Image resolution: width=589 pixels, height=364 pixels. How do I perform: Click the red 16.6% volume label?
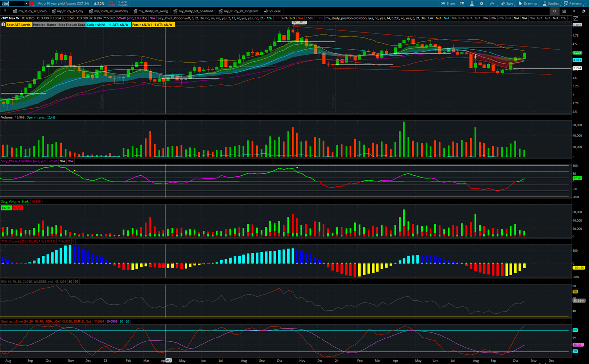tap(17, 208)
